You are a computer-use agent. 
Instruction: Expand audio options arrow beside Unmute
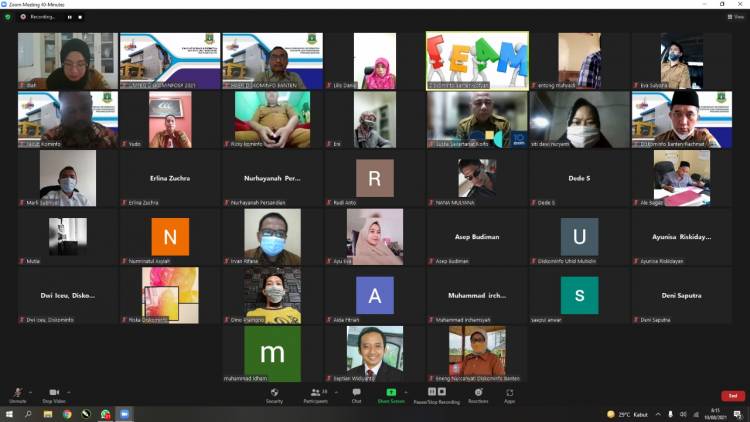click(x=30, y=392)
